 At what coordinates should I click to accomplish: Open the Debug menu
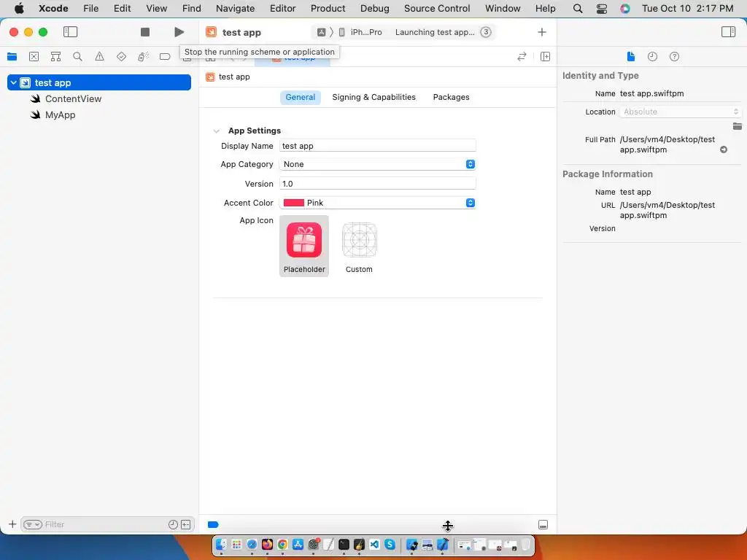point(374,8)
